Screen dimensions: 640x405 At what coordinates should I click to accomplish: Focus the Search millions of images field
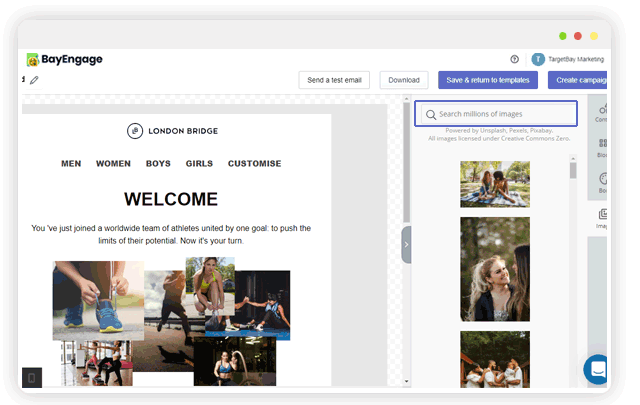pyautogui.click(x=496, y=113)
